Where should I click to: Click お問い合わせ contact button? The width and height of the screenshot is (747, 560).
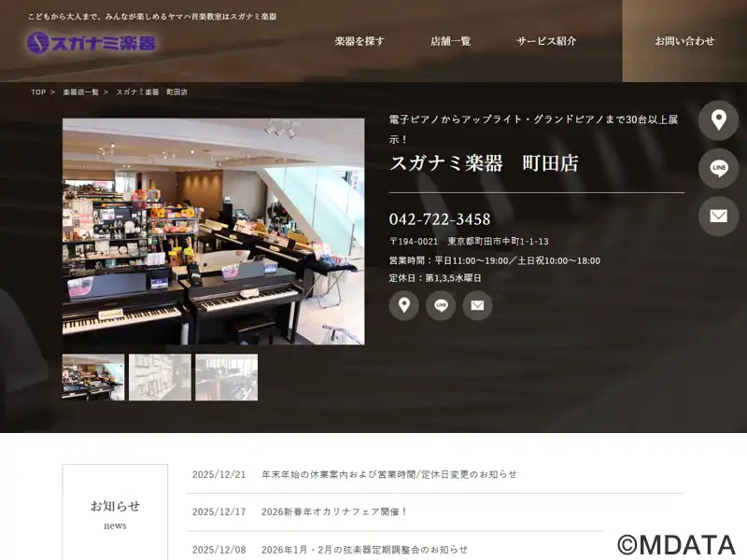[684, 41]
